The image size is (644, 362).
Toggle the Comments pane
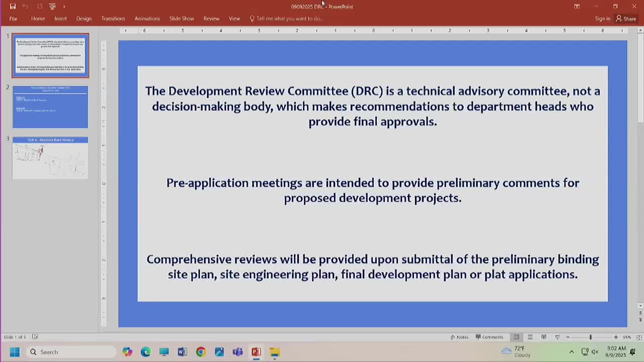(x=489, y=337)
